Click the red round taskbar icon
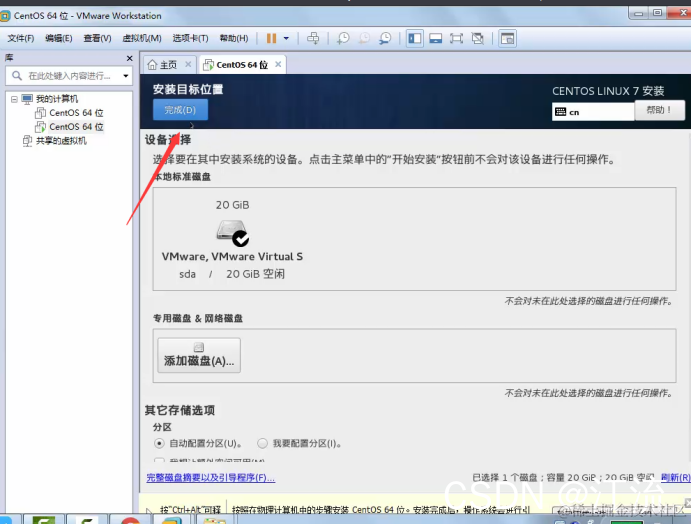The height and width of the screenshot is (524, 692). [130, 520]
